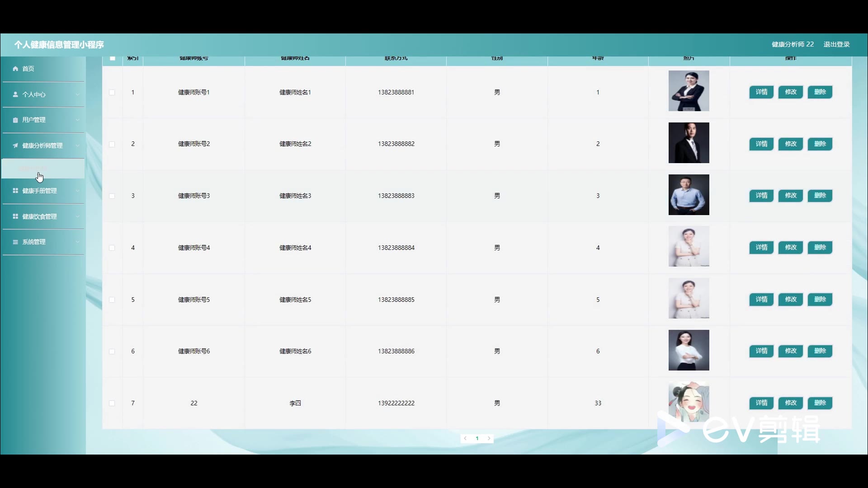Open the 健康饮食管理 menu item
This screenshot has height=488, width=868.
point(40,216)
